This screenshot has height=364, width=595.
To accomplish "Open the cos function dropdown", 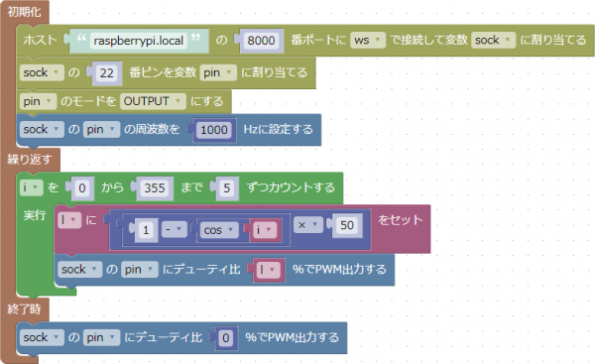I will tap(219, 230).
